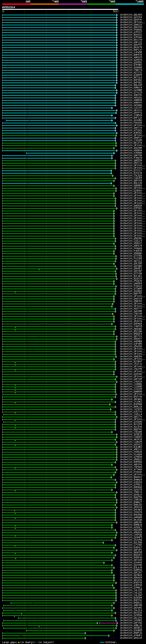Viewport: 146px width, 644px height.
Task: Select hit label UniRef100_B1N384
Action: (x=131, y=598)
